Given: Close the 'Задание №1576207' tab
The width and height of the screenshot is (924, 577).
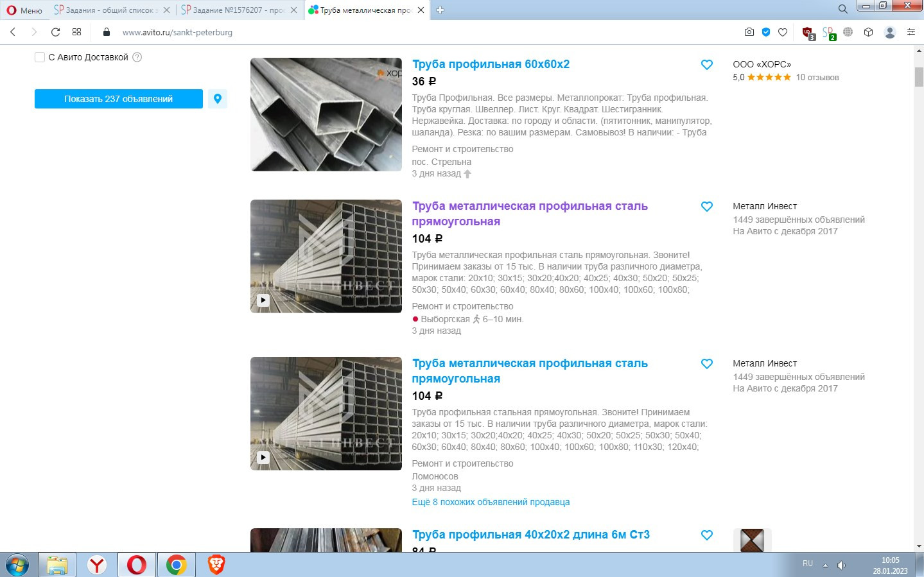Looking at the screenshot, I should (x=293, y=10).
